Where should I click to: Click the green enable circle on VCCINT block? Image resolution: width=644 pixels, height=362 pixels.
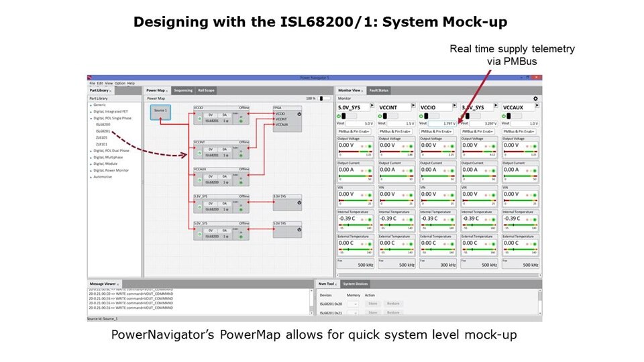point(200,153)
